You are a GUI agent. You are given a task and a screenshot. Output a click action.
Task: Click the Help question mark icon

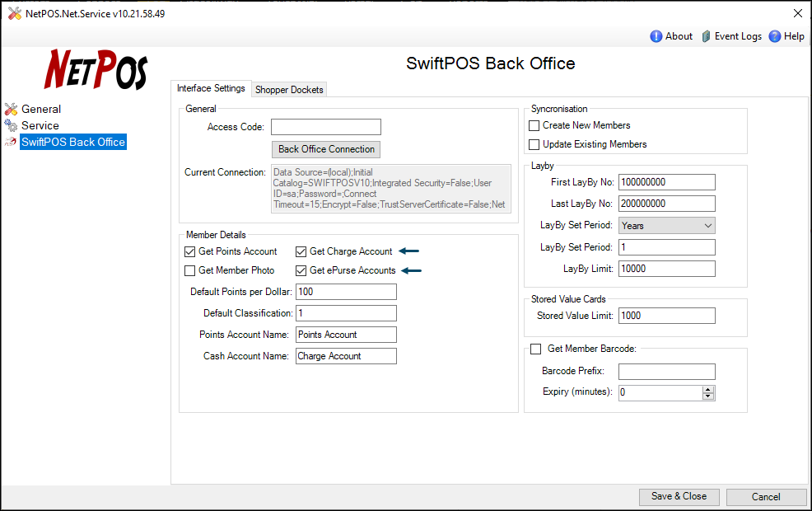coord(775,36)
